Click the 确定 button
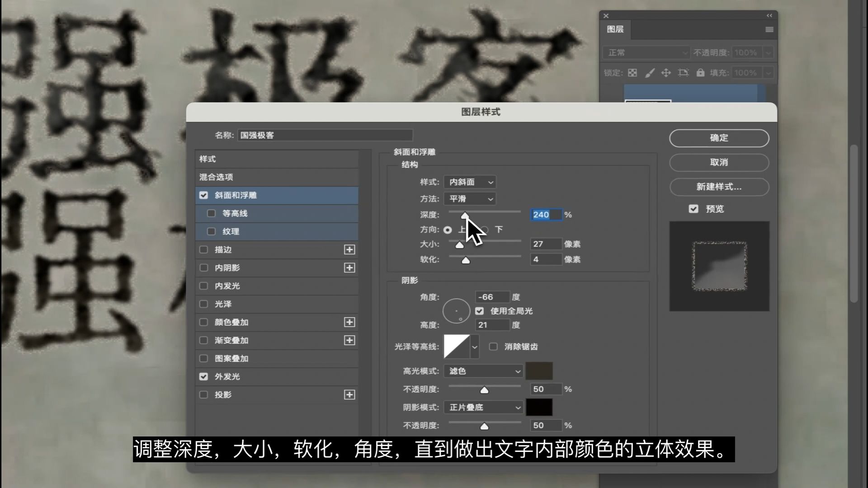Screen dimensions: 868x488 [x=719, y=138]
